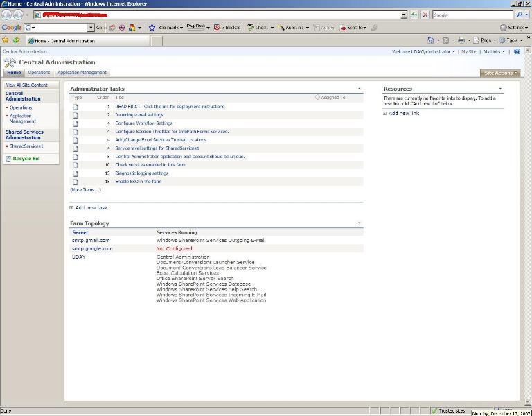The height and width of the screenshot is (416, 532).
Task: Click View All Site Content
Action: click(x=26, y=85)
